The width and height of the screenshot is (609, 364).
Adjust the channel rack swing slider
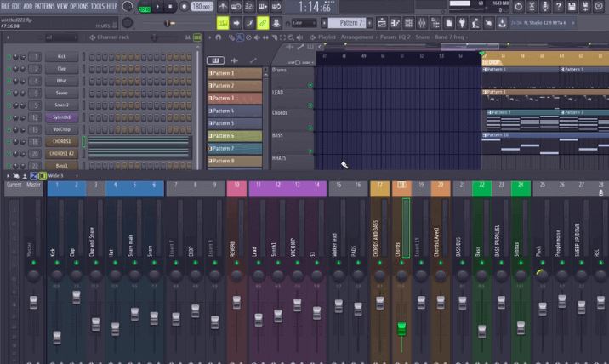[154, 37]
